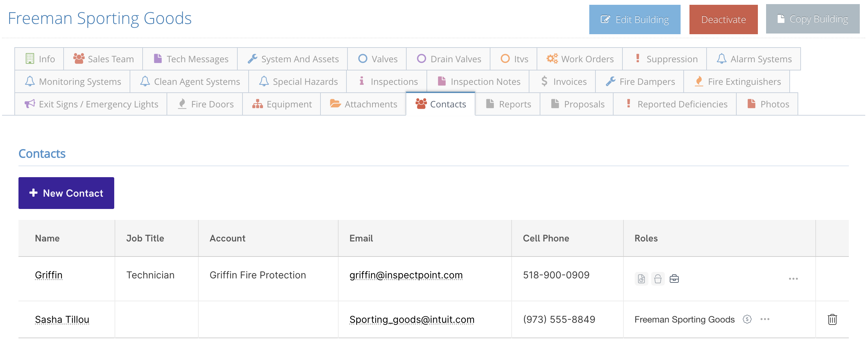Open the Invoices tab
The image size is (868, 342).
562,81
